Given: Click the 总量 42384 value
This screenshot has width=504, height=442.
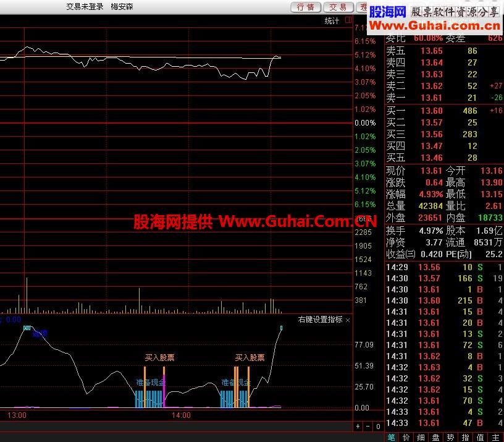Looking at the screenshot, I should click(x=430, y=206).
